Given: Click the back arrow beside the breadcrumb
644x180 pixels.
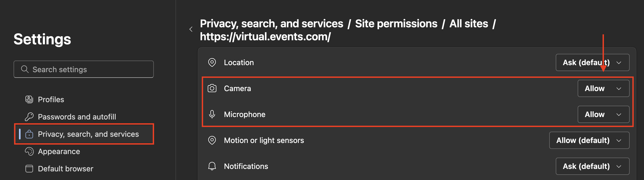Looking at the screenshot, I should click(191, 29).
